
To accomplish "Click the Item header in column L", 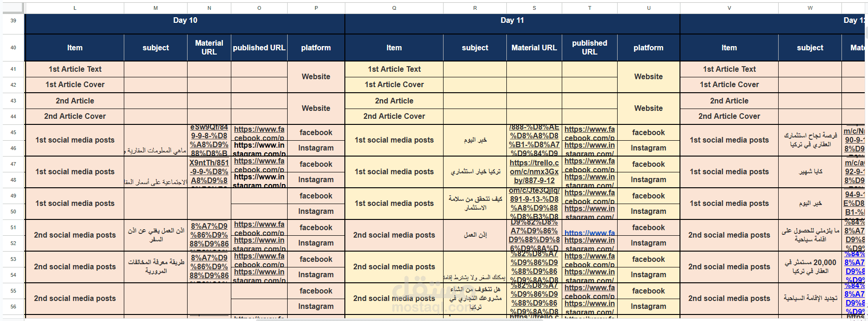I will click(x=74, y=48).
